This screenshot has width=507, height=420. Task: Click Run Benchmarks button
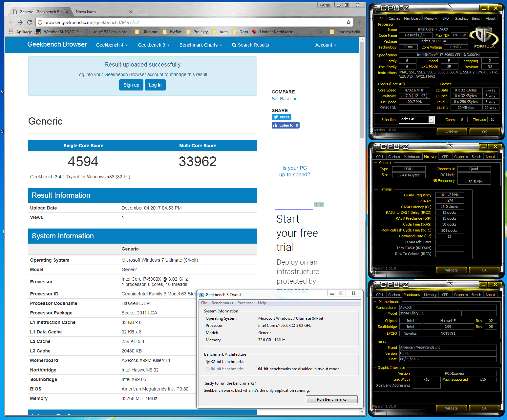(x=331, y=399)
